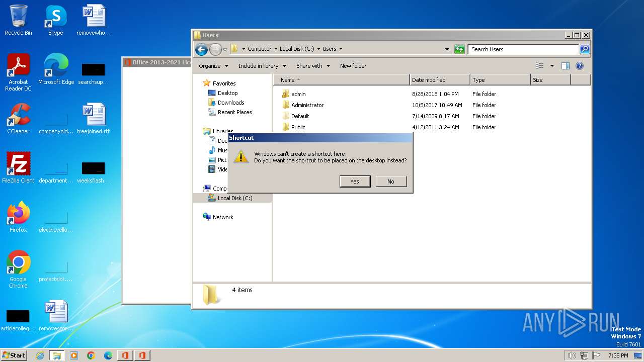Click the volume icon in system tray

click(x=572, y=355)
